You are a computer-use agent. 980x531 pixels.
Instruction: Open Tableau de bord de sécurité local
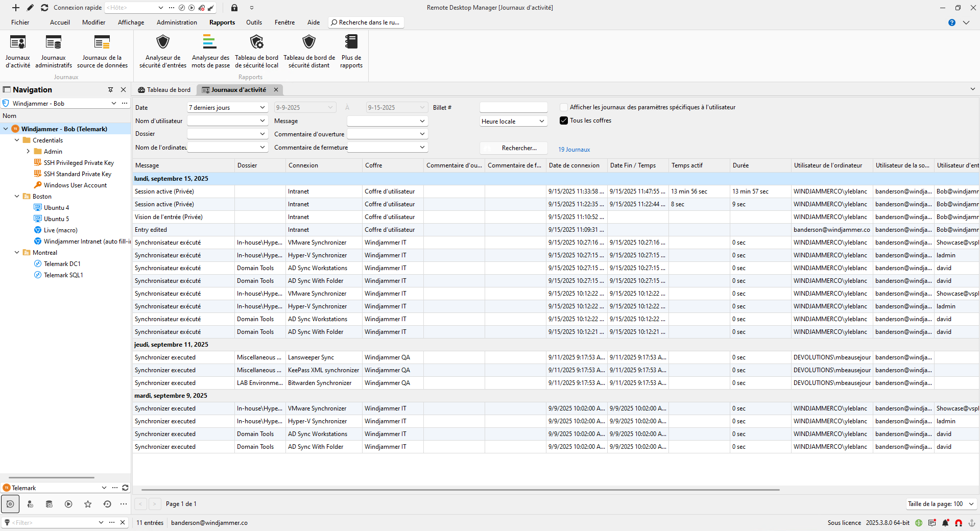[x=256, y=51]
